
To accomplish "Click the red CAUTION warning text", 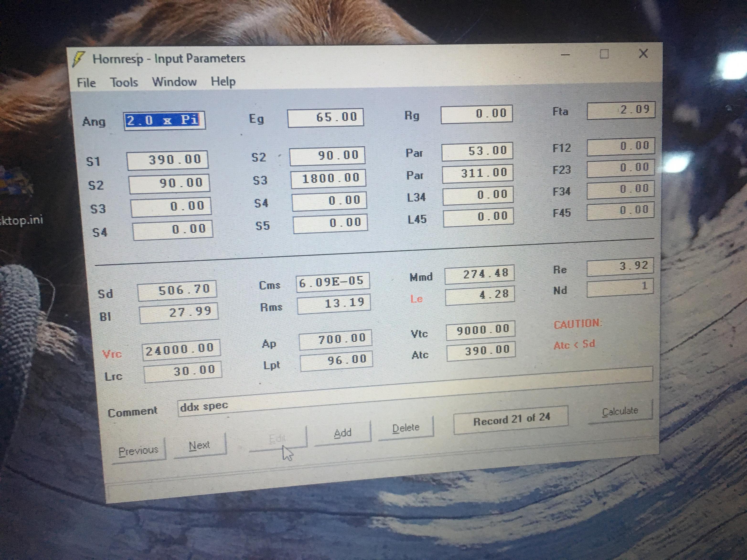I will (578, 324).
